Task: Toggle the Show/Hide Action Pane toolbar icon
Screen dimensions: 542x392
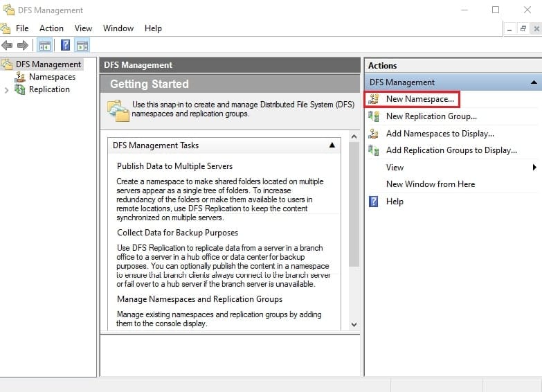Action: (x=82, y=45)
